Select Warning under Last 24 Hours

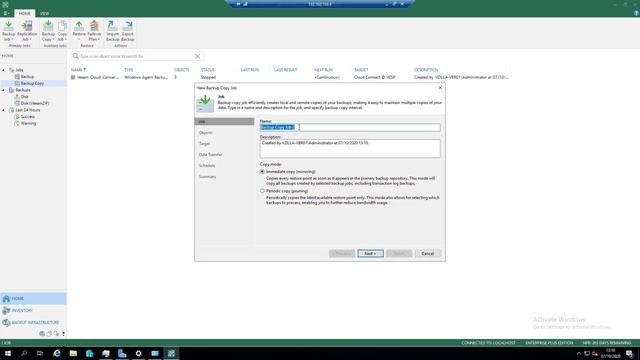pos(28,123)
